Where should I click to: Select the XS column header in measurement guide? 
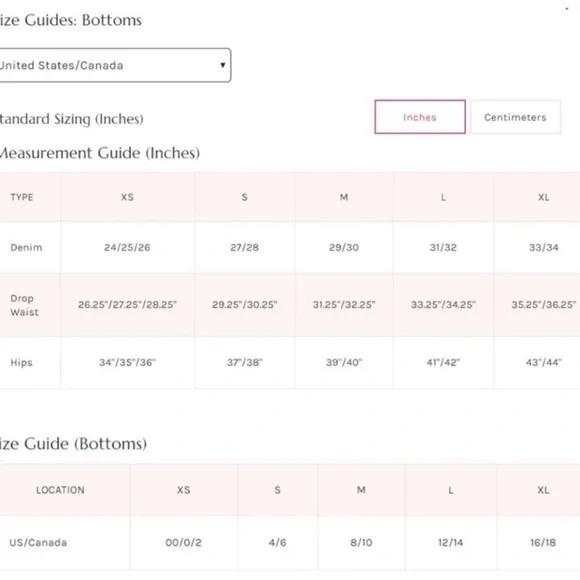click(127, 197)
